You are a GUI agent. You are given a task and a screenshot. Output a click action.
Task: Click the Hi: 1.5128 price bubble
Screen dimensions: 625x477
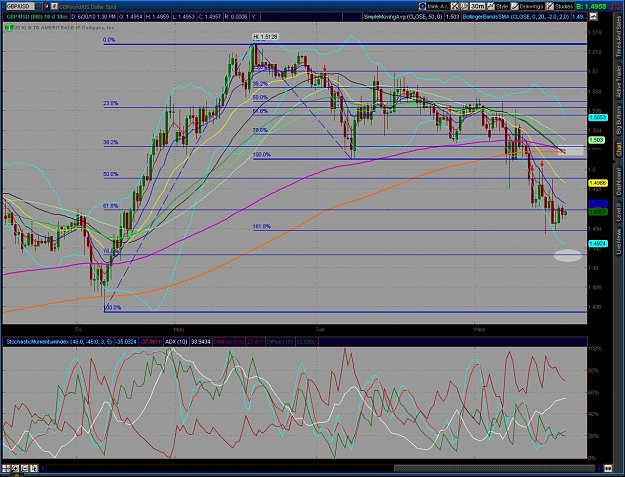tap(265, 37)
